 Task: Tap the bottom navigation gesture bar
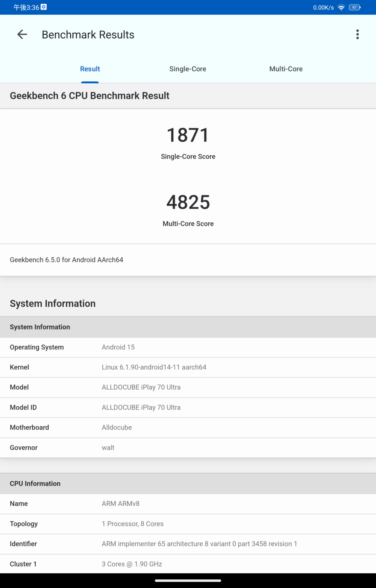click(x=188, y=580)
